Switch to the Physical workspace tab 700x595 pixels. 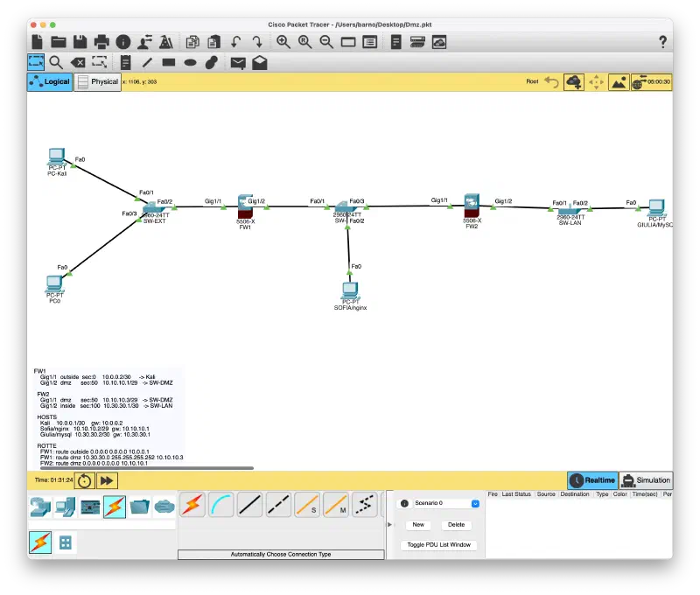coord(98,82)
